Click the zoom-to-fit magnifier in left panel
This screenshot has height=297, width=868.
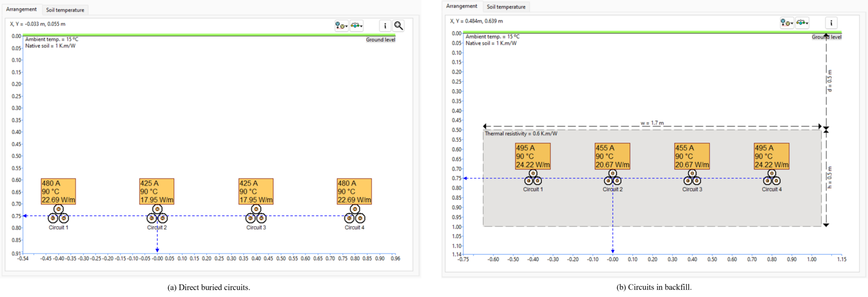(398, 26)
